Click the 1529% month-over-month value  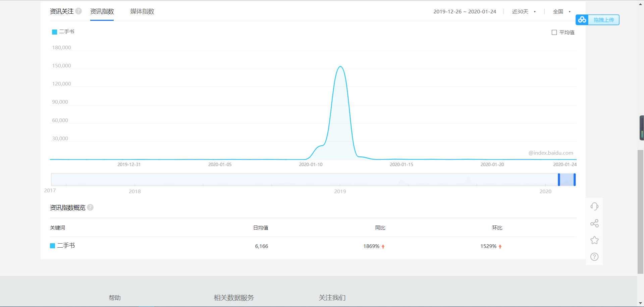point(488,246)
